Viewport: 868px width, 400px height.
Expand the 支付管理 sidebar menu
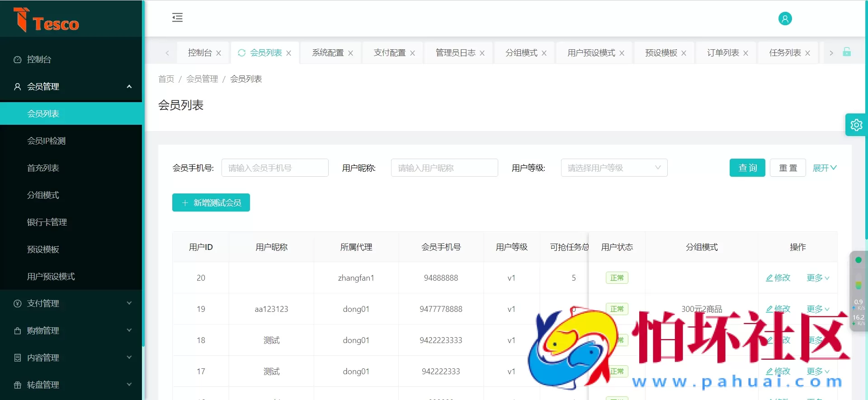(x=71, y=303)
